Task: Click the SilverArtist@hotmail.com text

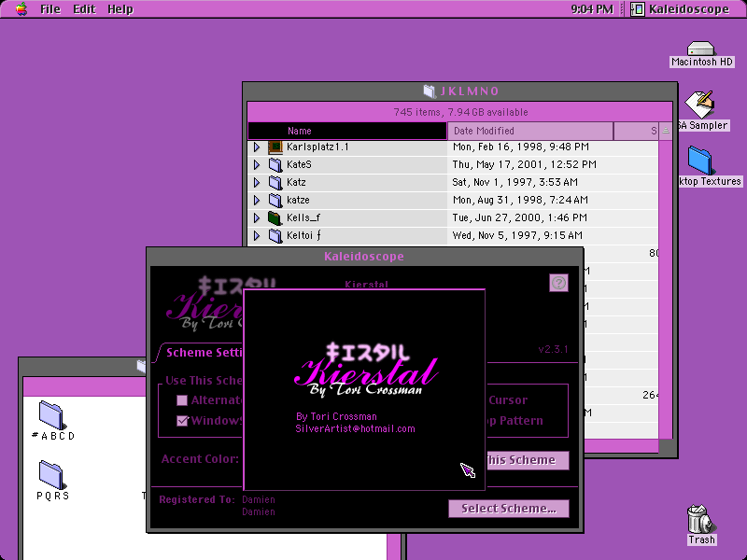Action: (x=356, y=428)
